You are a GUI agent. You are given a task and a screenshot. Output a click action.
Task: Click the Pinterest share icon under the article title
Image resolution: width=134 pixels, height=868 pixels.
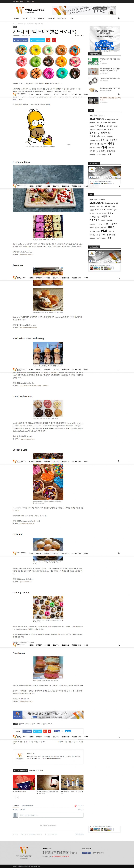pos(54,40)
